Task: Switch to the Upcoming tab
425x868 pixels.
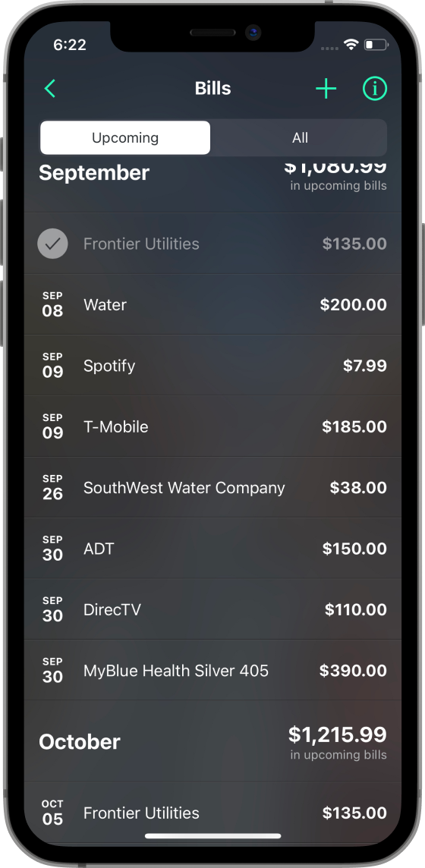Action: click(x=125, y=138)
